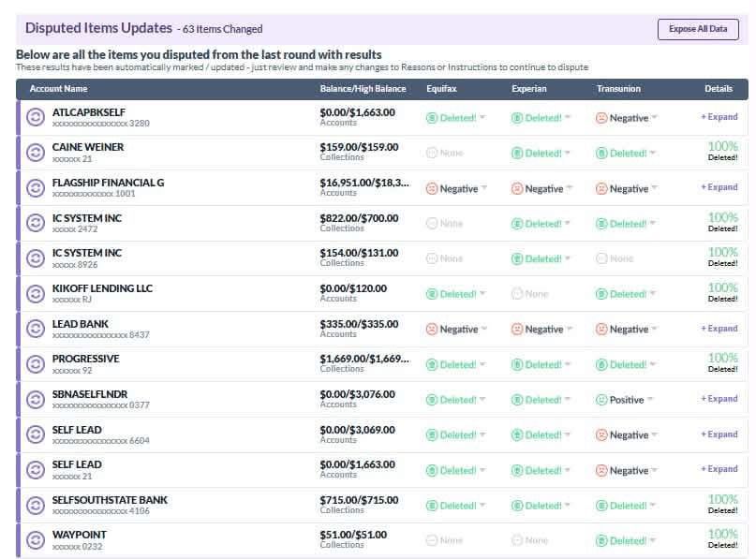Expand details for LEAD BANK
The width and height of the screenshot is (756, 559).
click(x=719, y=328)
